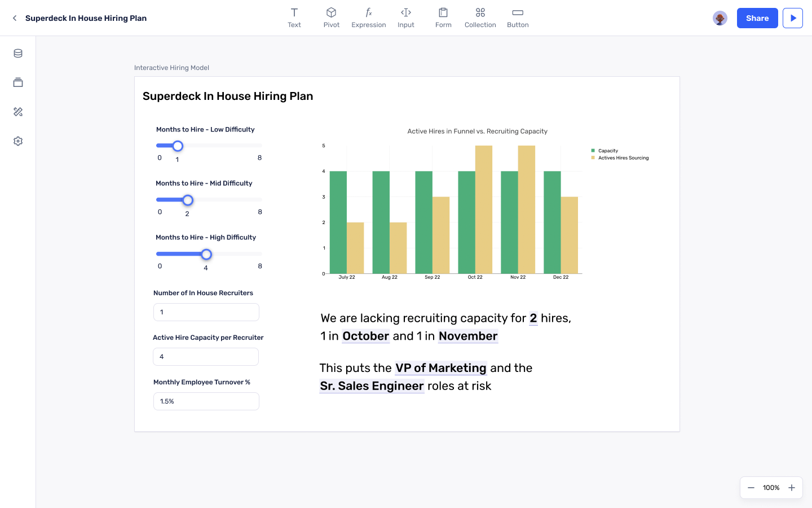The width and height of the screenshot is (812, 508).
Task: Click the Months to Hire - Low Difficulty label
Action: tap(205, 129)
